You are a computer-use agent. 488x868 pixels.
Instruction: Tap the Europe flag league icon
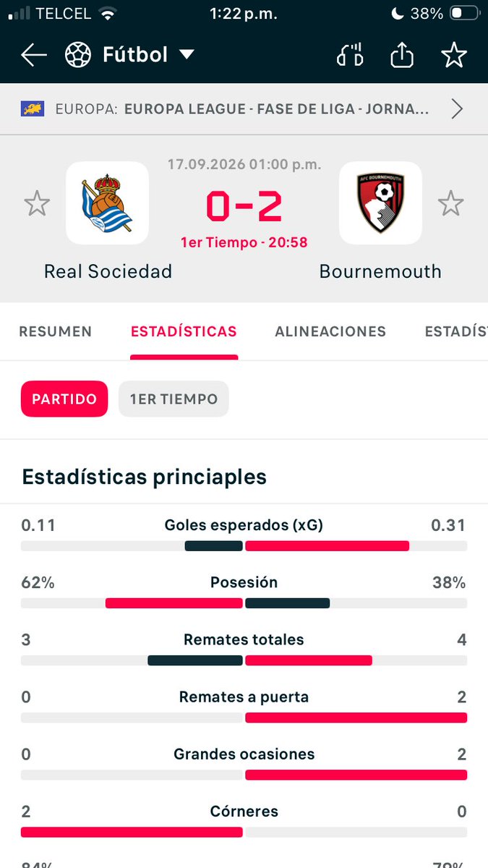click(x=33, y=109)
